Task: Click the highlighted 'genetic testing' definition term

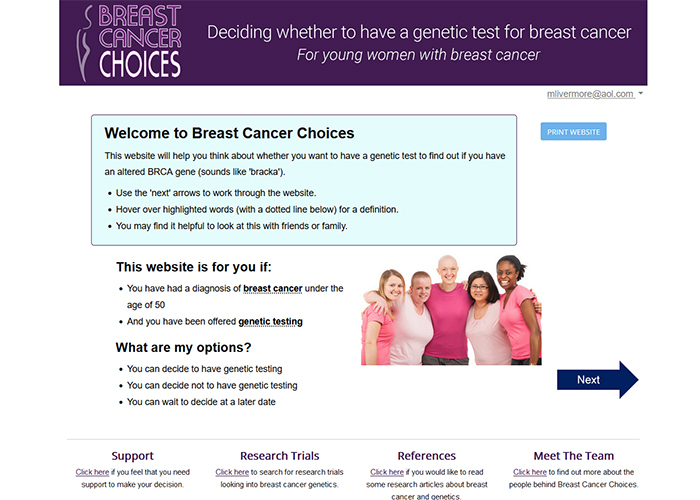Action: 270,322
